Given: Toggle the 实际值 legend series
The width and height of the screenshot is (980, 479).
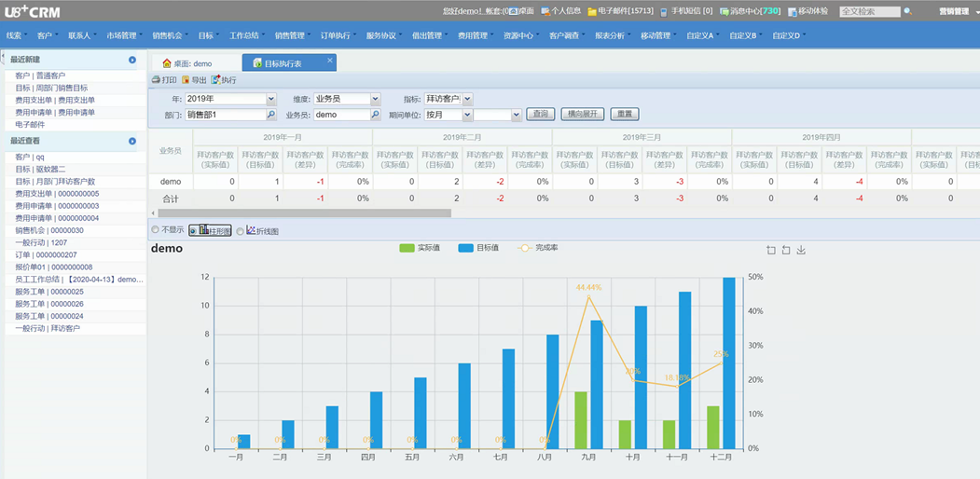Looking at the screenshot, I should click(420, 248).
